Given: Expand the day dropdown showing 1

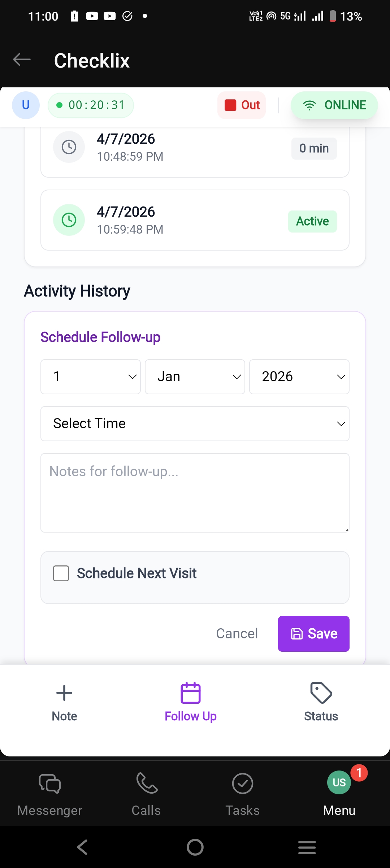Looking at the screenshot, I should pyautogui.click(x=91, y=377).
